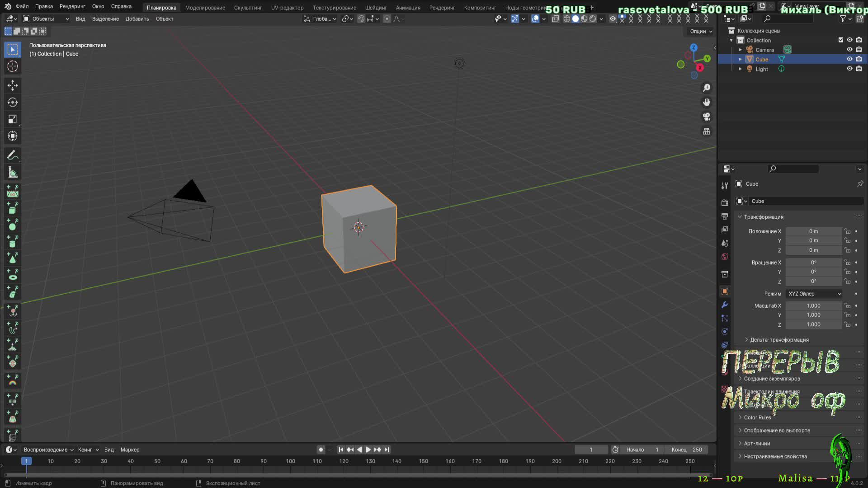The image size is (868, 488).
Task: Expand the Camera tree item
Action: (741, 50)
